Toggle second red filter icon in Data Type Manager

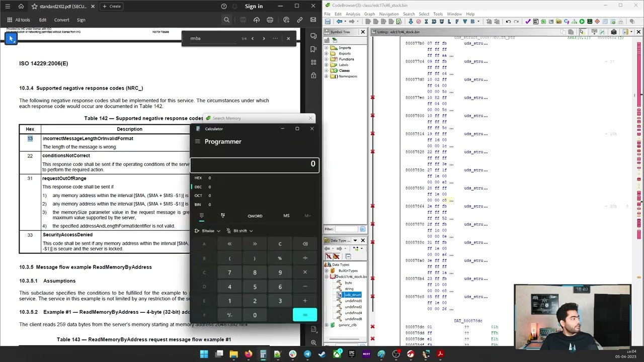coord(336,256)
